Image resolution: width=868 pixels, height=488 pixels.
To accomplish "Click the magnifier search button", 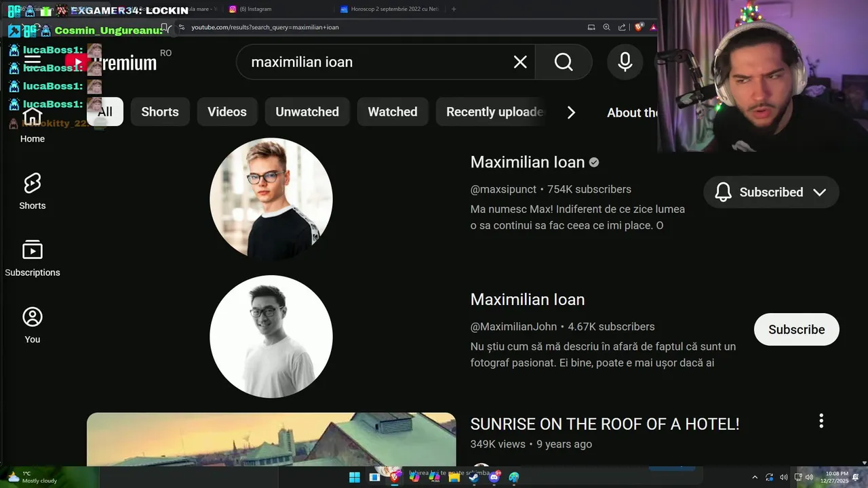I will [564, 62].
